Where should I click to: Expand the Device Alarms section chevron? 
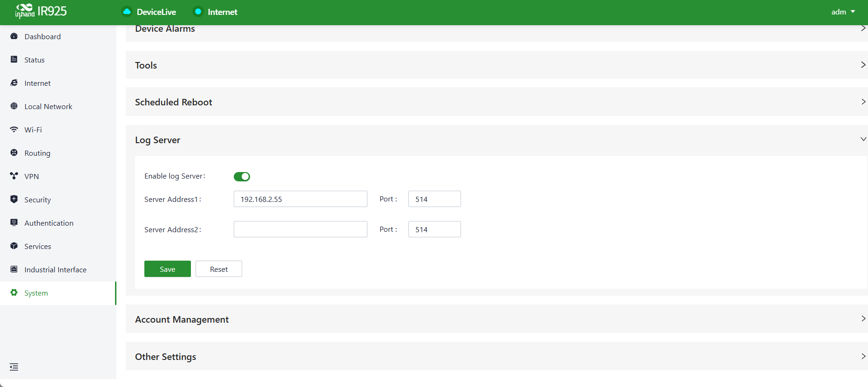pyautogui.click(x=863, y=28)
